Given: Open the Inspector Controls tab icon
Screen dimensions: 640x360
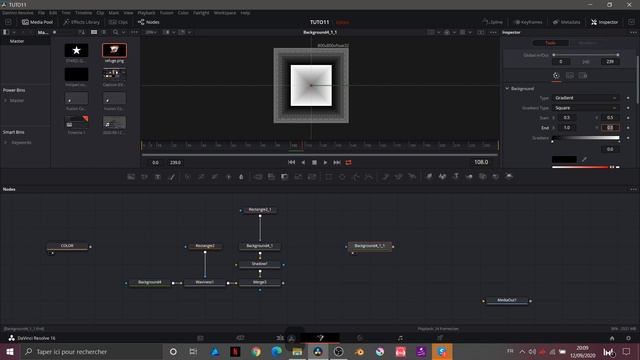Looking at the screenshot, I should pos(556,76).
